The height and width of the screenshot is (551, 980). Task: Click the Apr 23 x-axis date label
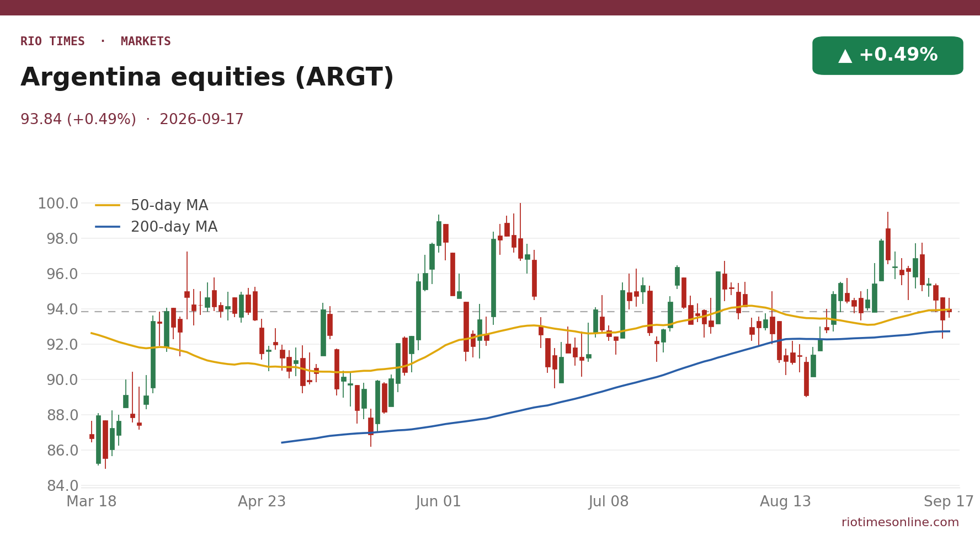[262, 502]
